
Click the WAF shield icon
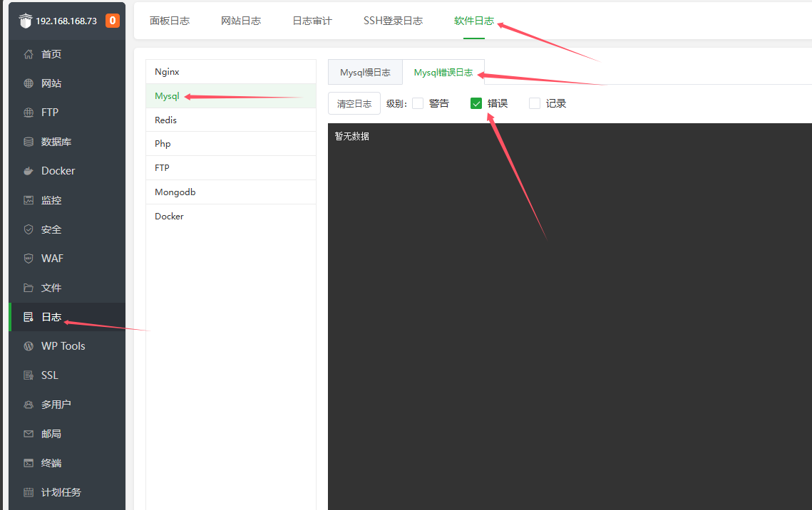pyautogui.click(x=29, y=258)
